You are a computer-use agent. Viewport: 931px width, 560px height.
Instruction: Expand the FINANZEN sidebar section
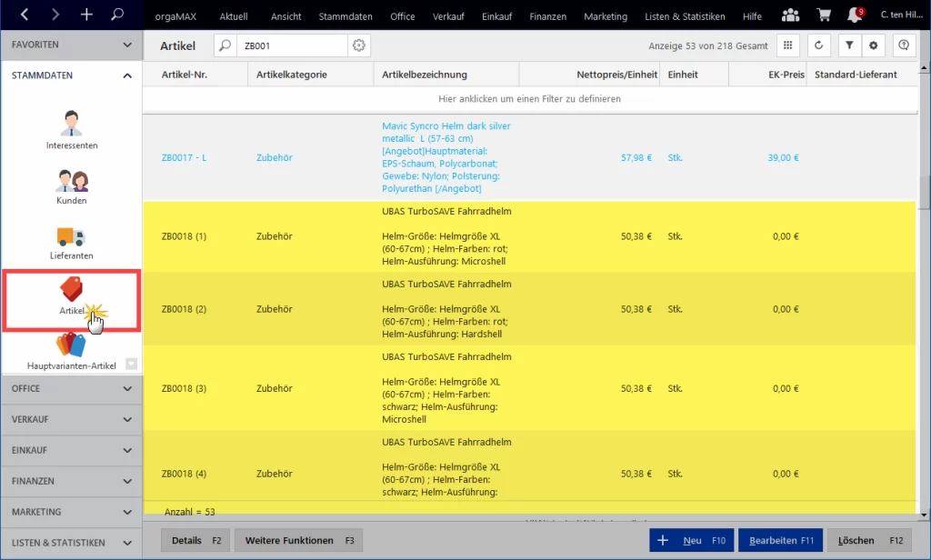tap(71, 481)
